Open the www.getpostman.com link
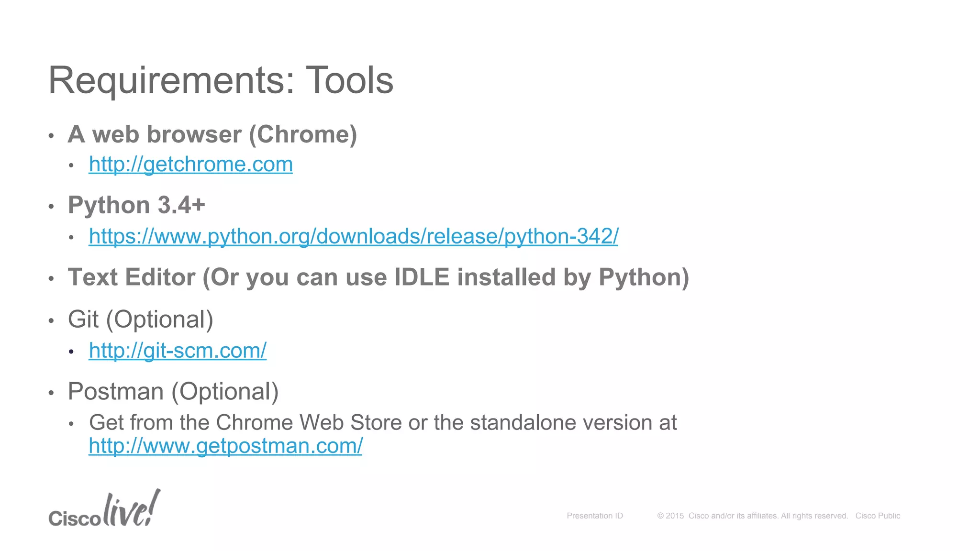The height and width of the screenshot is (551, 980). coord(225,446)
